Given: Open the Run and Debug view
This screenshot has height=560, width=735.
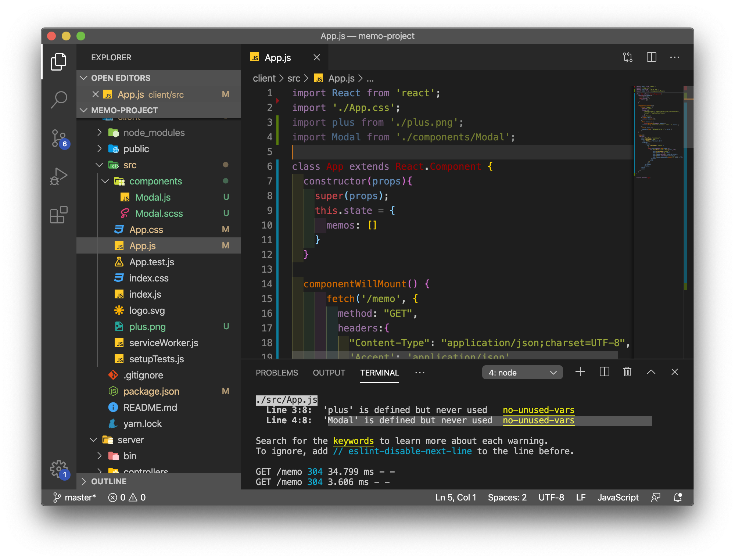Looking at the screenshot, I should click(59, 177).
